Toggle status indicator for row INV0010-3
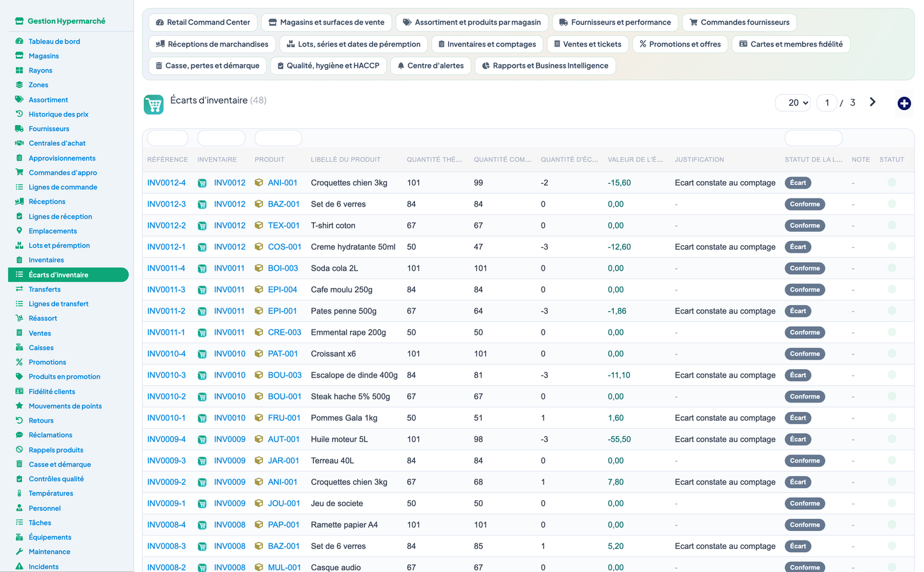Image resolution: width=924 pixels, height=572 pixels. (x=891, y=375)
